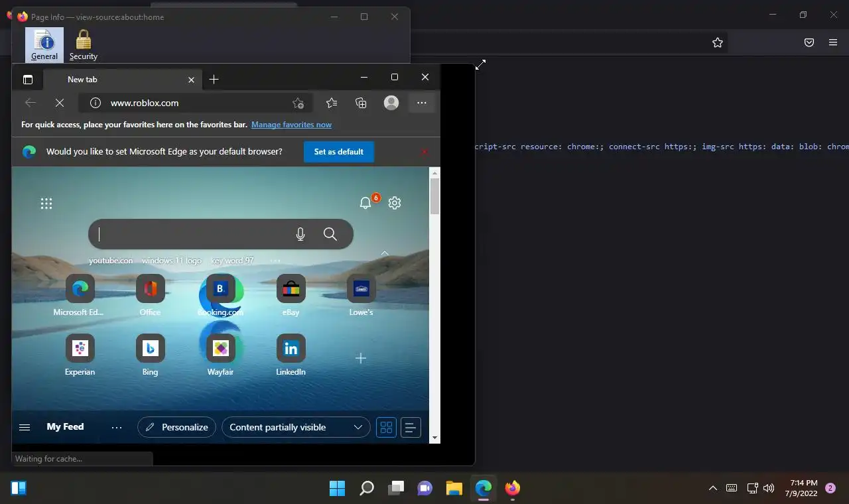Select the key word 97 recent search
The image size is (849, 504).
pos(232,261)
